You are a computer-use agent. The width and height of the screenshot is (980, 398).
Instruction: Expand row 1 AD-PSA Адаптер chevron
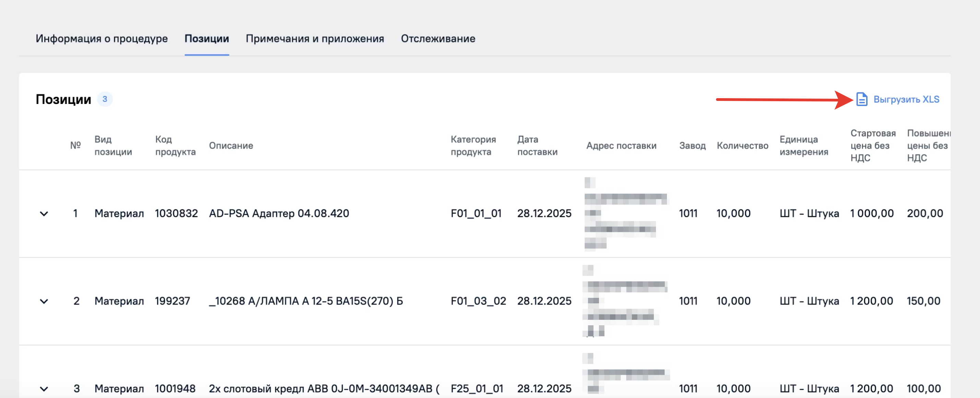coord(44,214)
